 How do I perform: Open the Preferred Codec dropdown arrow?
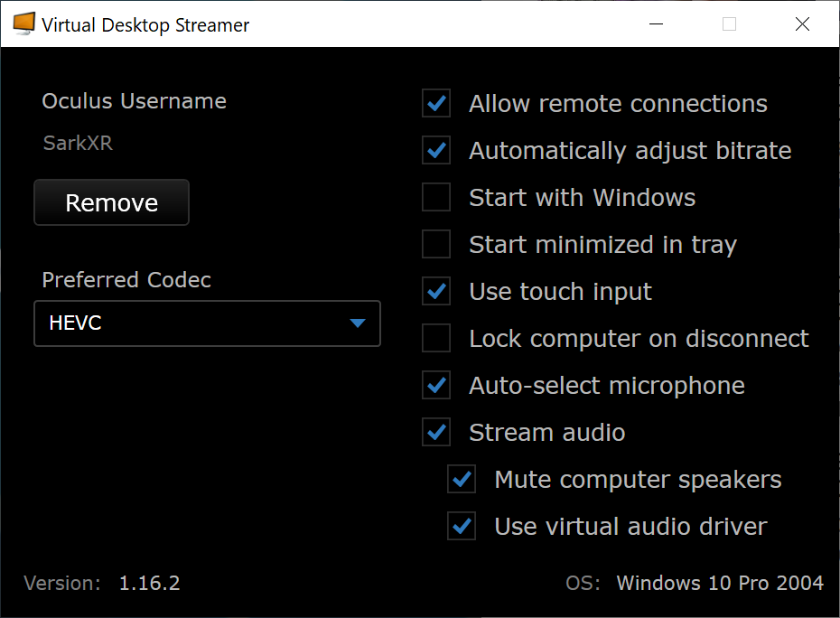(x=358, y=323)
